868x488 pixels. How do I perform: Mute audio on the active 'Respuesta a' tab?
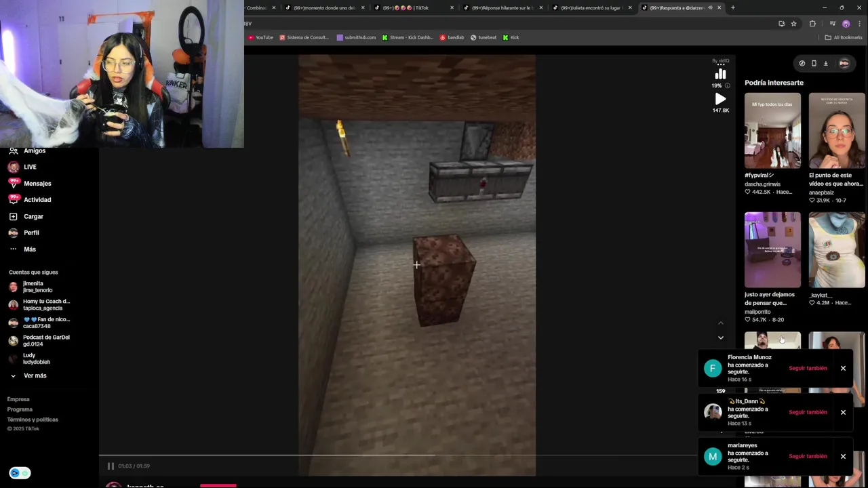pos(710,7)
